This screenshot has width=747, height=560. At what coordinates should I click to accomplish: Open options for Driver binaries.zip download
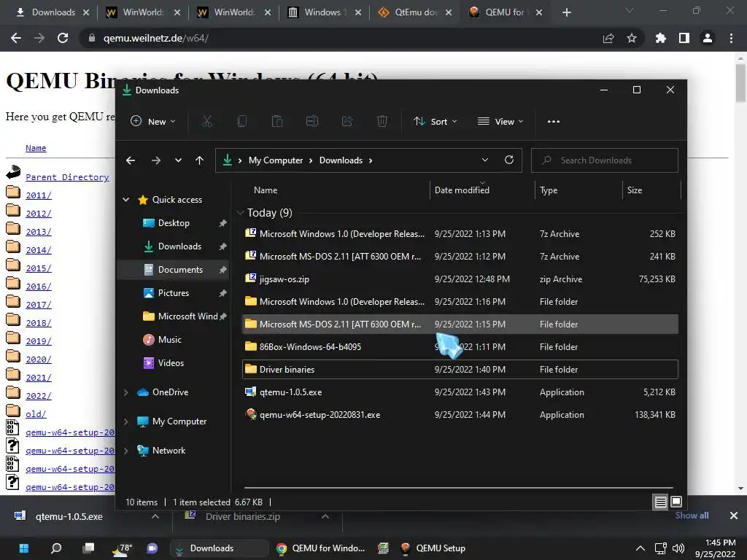[325, 516]
